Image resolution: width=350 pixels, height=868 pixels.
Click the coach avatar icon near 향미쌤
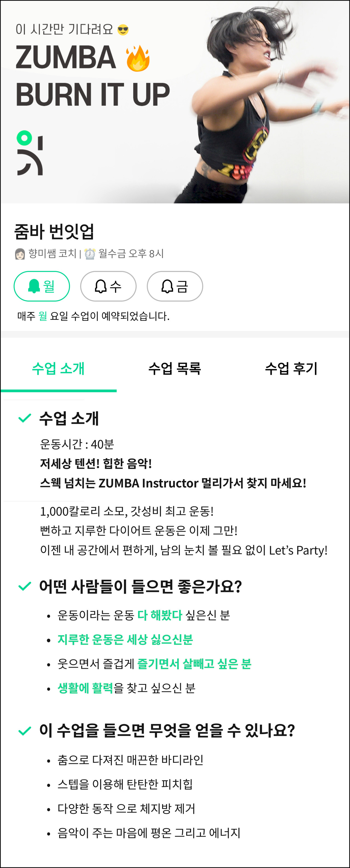tap(20, 254)
